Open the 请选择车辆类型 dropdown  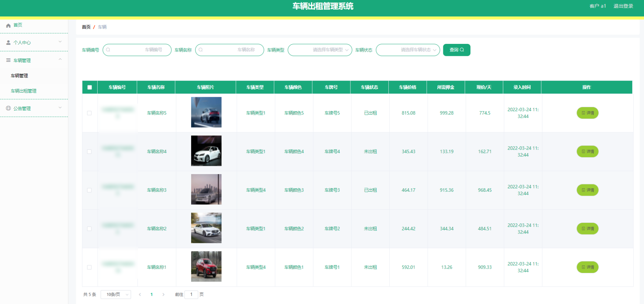pyautogui.click(x=320, y=50)
